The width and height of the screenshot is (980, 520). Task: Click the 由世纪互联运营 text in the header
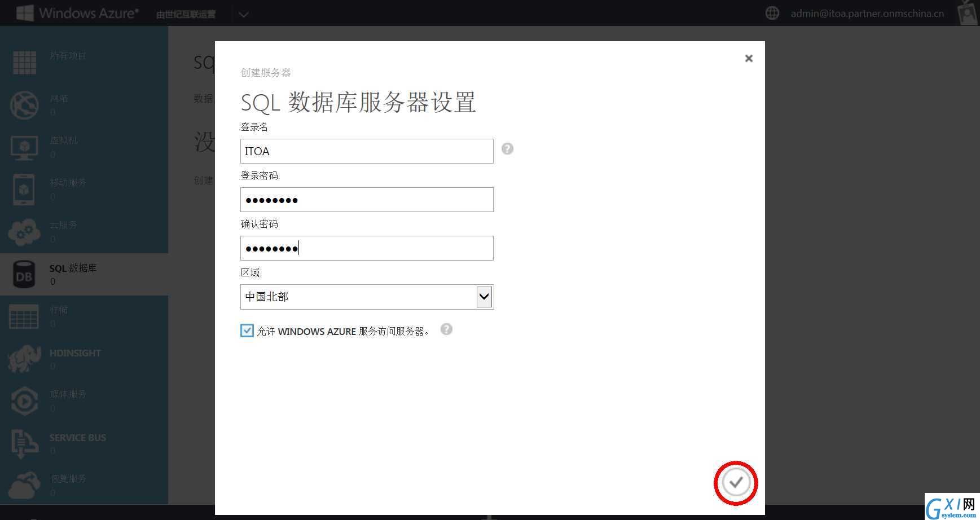coord(186,15)
